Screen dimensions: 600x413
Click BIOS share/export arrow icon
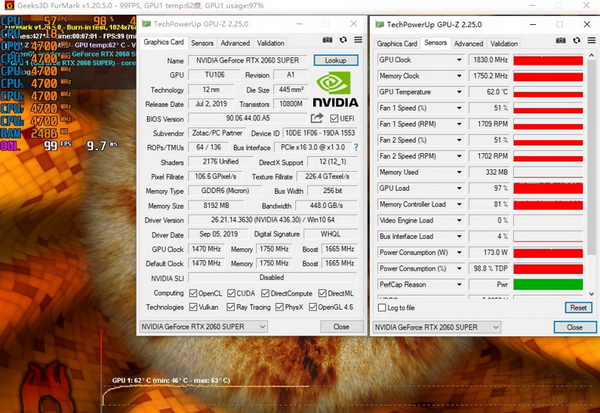click(x=317, y=118)
